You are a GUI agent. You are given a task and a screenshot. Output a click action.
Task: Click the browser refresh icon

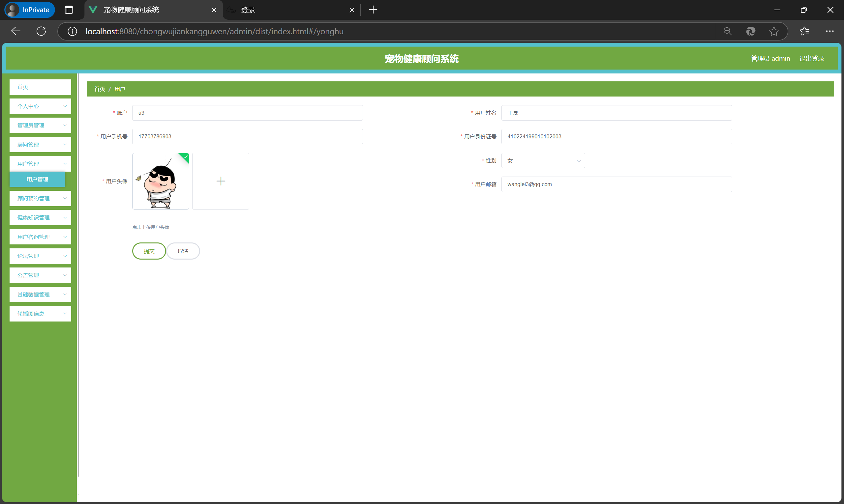[x=41, y=31]
